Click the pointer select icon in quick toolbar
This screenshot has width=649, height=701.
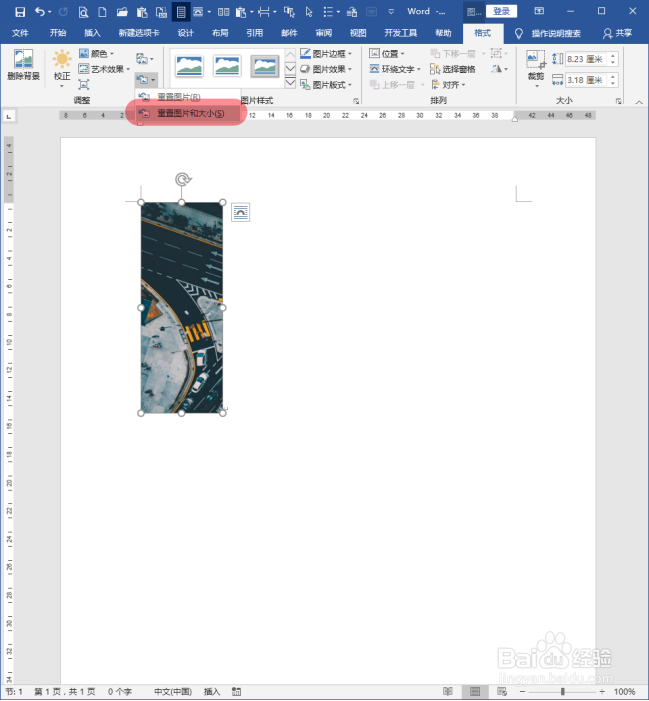point(309,12)
